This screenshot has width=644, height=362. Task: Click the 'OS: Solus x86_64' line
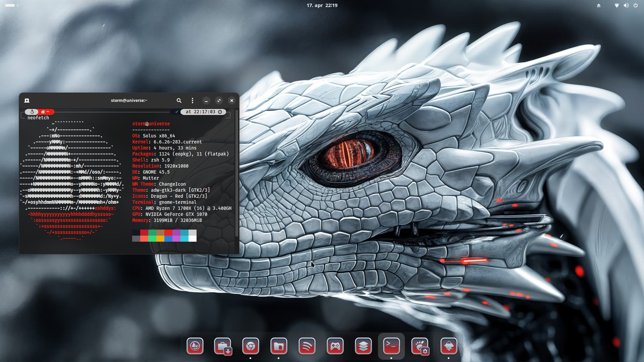pyautogui.click(x=154, y=136)
